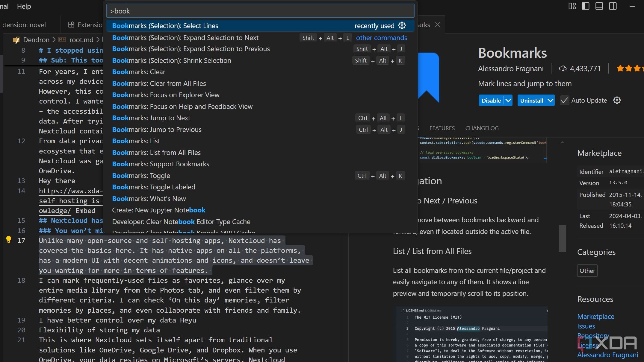The image size is (644, 362).
Task: Open the Marketplace resource link
Action: 595,317
